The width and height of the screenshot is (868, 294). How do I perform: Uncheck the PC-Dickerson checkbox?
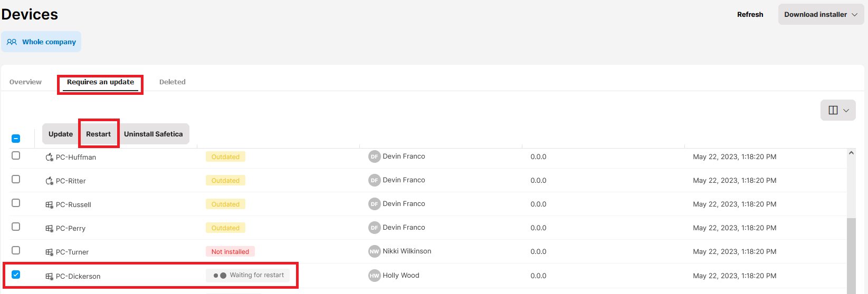16,275
